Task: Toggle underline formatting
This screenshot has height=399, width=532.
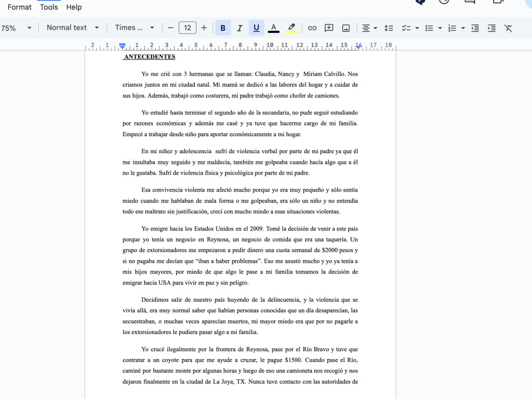Action: coord(256,28)
